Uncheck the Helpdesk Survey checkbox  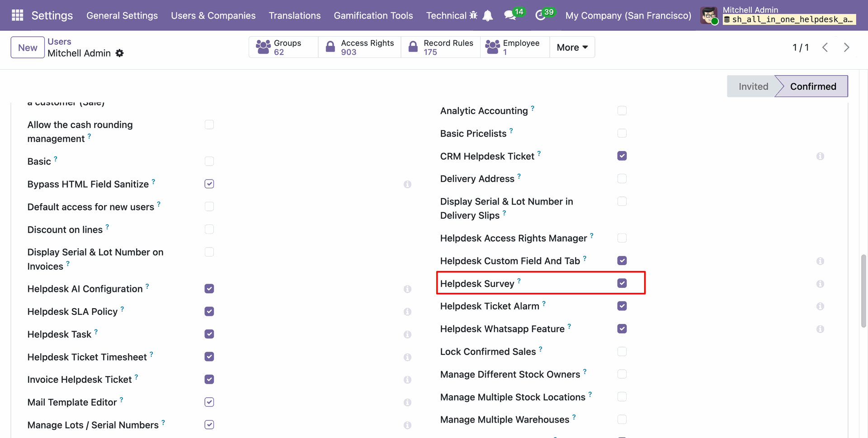pos(622,283)
